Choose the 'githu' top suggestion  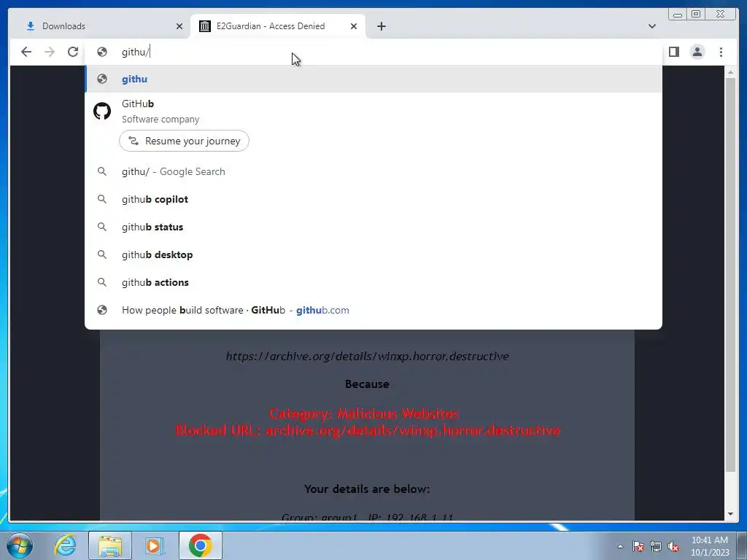(x=373, y=79)
